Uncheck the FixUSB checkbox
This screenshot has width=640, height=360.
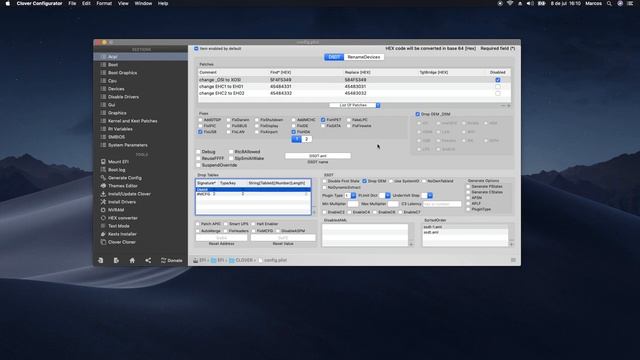[200, 132]
